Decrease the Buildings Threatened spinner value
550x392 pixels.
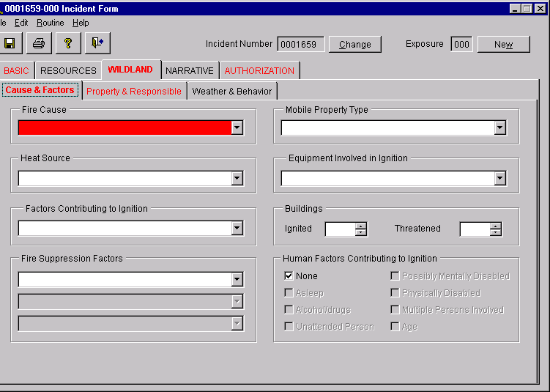(496, 233)
